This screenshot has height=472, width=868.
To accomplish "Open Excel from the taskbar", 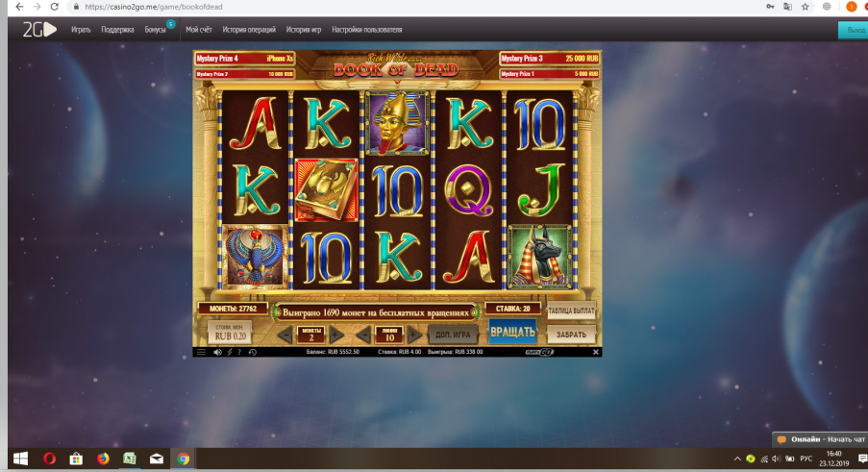I will tap(130, 459).
